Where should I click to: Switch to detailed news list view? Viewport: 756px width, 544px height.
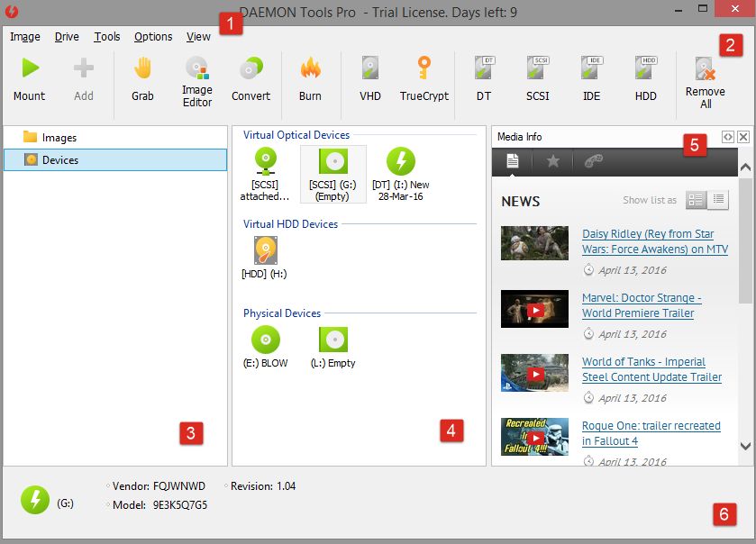coord(697,199)
